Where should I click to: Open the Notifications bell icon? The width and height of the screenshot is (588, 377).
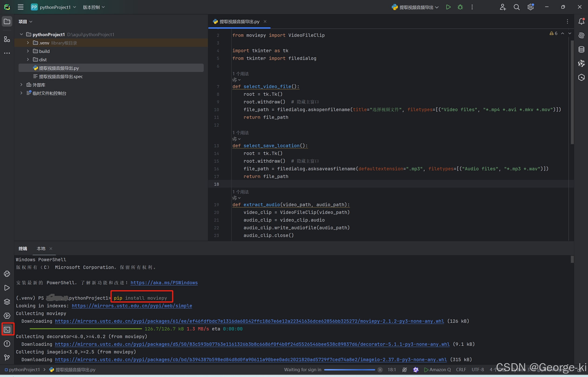tap(581, 21)
